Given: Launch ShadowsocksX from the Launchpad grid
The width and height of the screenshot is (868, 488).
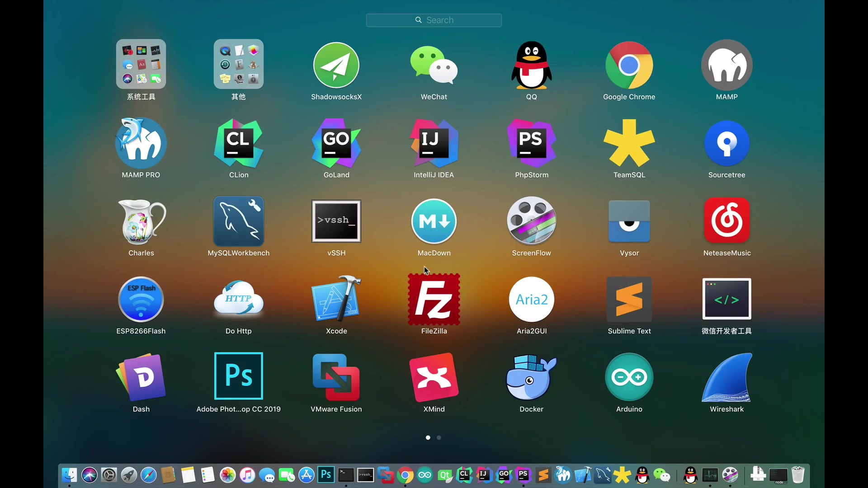Looking at the screenshot, I should point(336,65).
